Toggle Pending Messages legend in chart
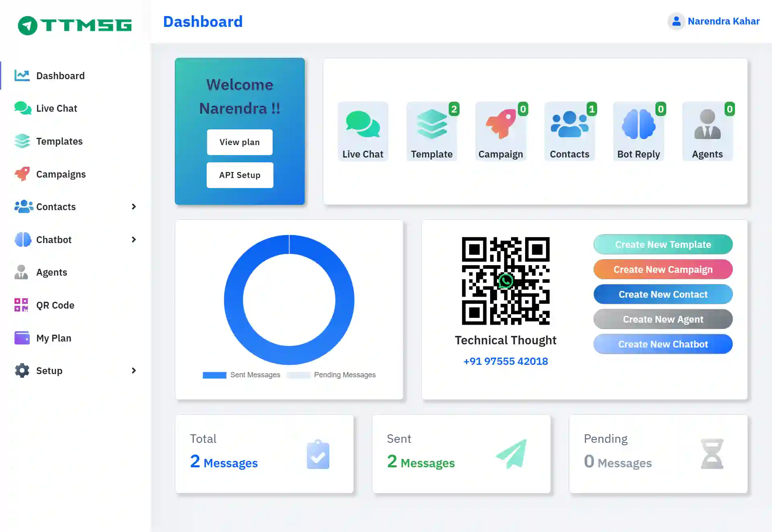This screenshot has height=532, width=772. point(332,375)
